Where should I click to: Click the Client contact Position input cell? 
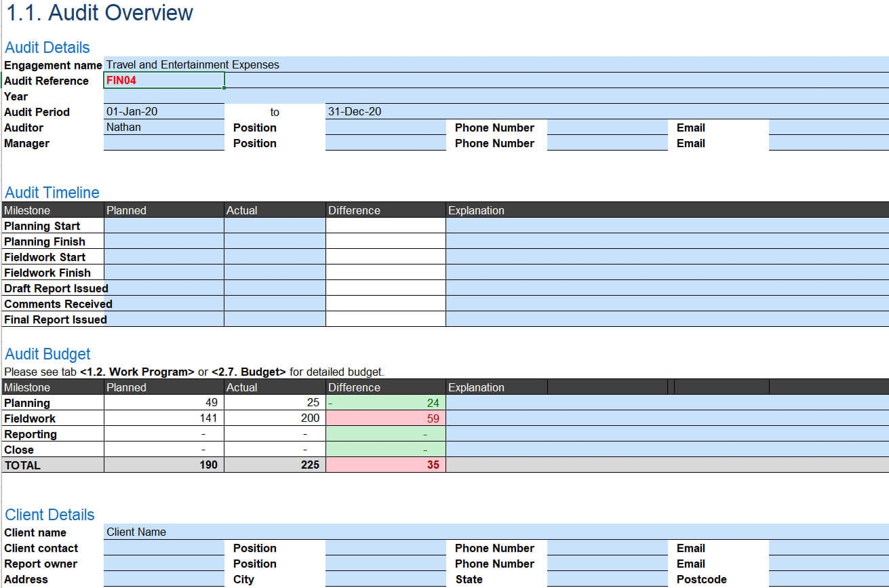(x=386, y=548)
